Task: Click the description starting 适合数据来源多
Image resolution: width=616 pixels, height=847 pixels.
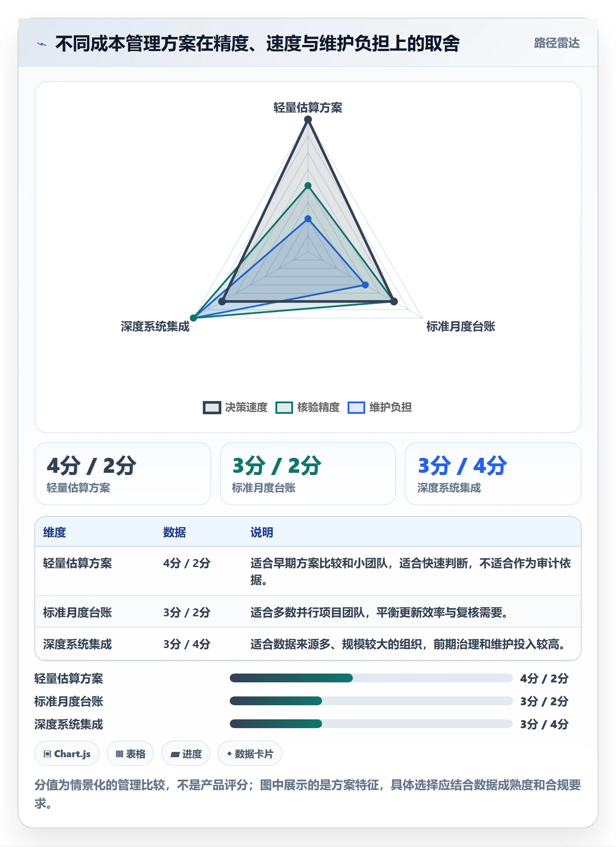Action: tap(408, 644)
